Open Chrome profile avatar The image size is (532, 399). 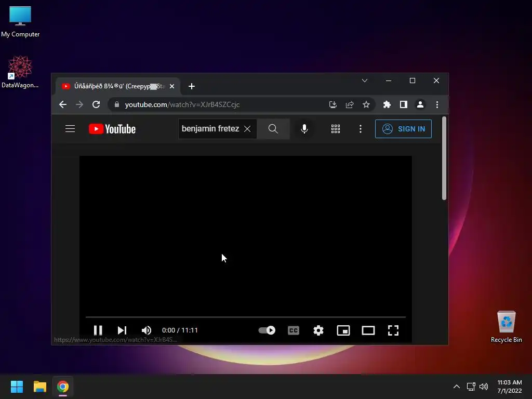pos(420,104)
